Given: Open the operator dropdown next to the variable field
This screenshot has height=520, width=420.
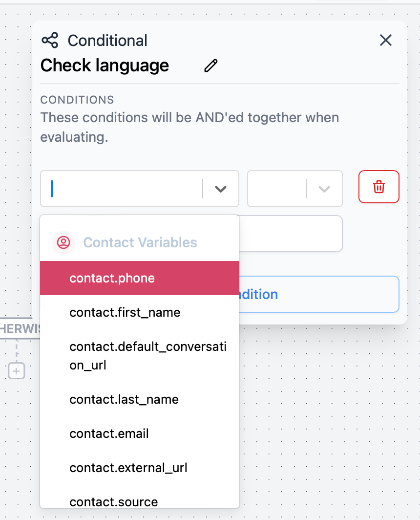Looking at the screenshot, I should click(323, 189).
